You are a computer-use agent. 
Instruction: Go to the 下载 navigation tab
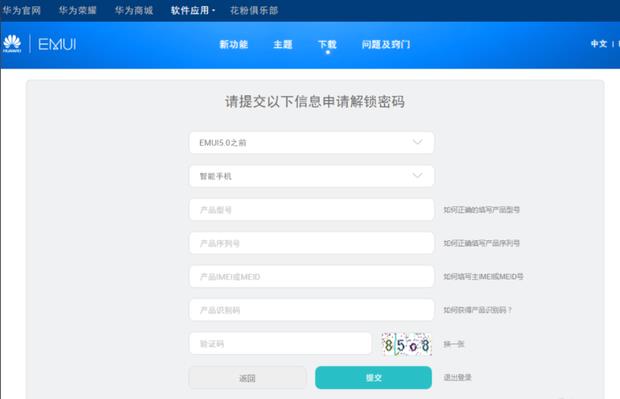click(x=327, y=44)
